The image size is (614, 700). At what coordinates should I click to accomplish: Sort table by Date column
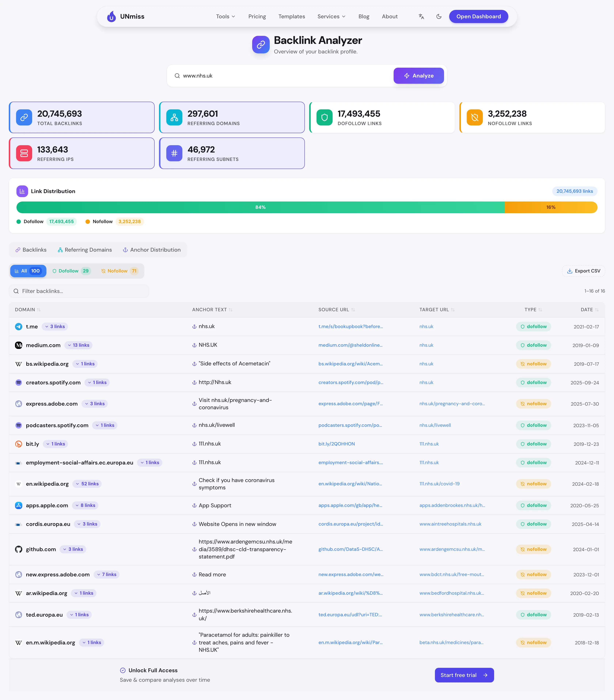coord(589,310)
